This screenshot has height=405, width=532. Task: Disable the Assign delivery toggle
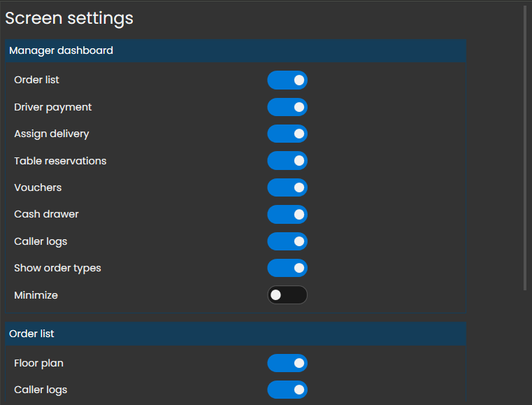pyautogui.click(x=287, y=134)
